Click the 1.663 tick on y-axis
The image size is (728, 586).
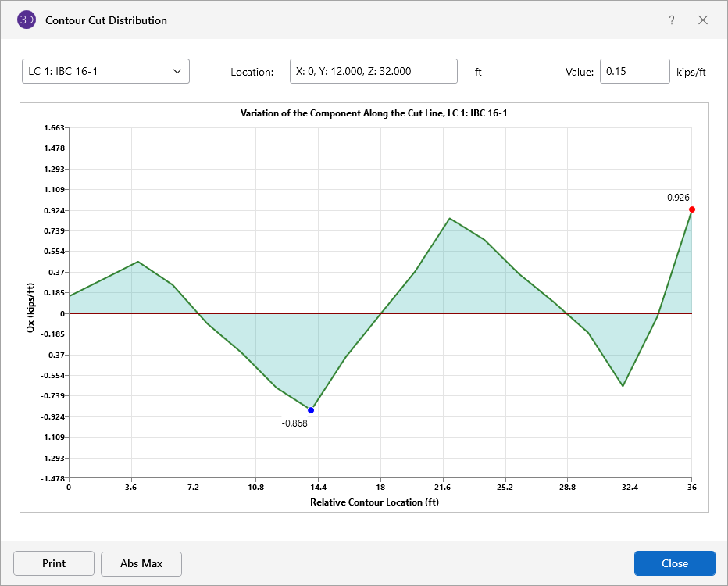[54, 127]
